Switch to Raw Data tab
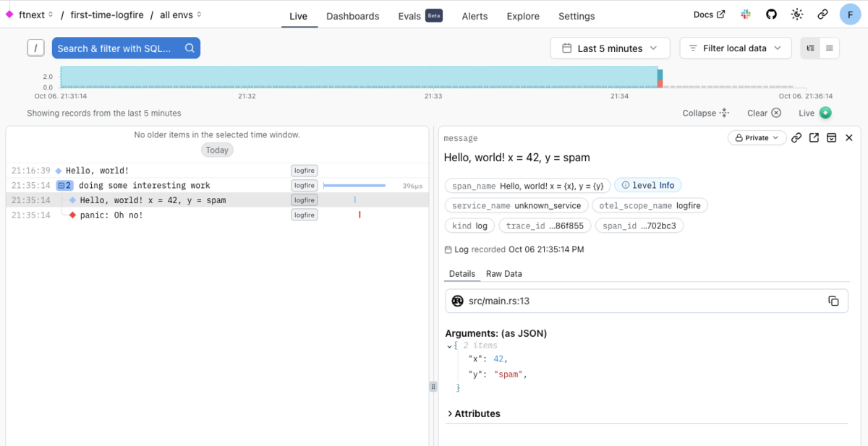The height and width of the screenshot is (446, 868). pos(503,274)
